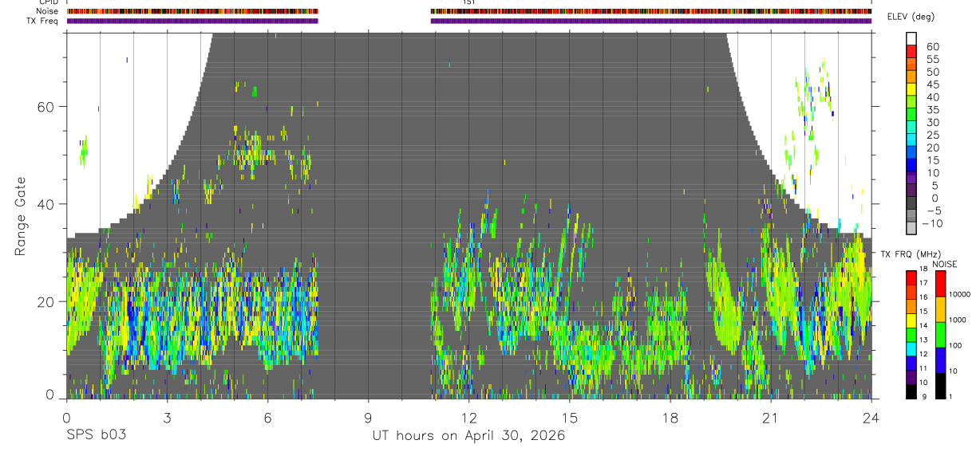Viewport: 980px width, 452px height.
Task: Pick the green swatch in NOISE legend
Action: click(940, 334)
